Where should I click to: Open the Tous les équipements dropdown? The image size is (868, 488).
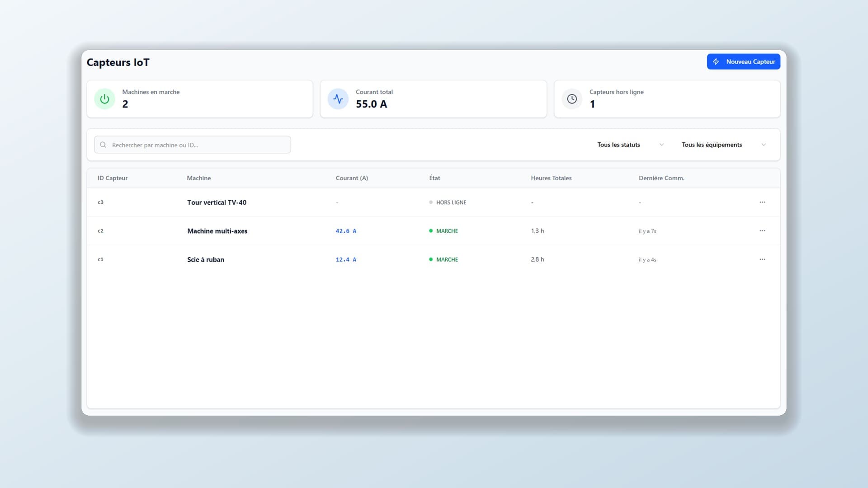click(x=724, y=145)
